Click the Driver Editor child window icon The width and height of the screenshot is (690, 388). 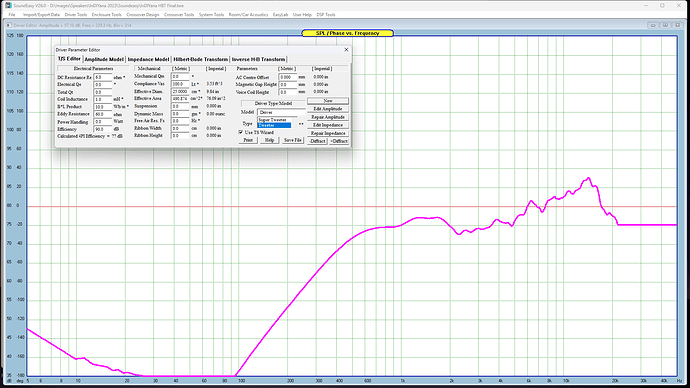pyautogui.click(x=9, y=26)
